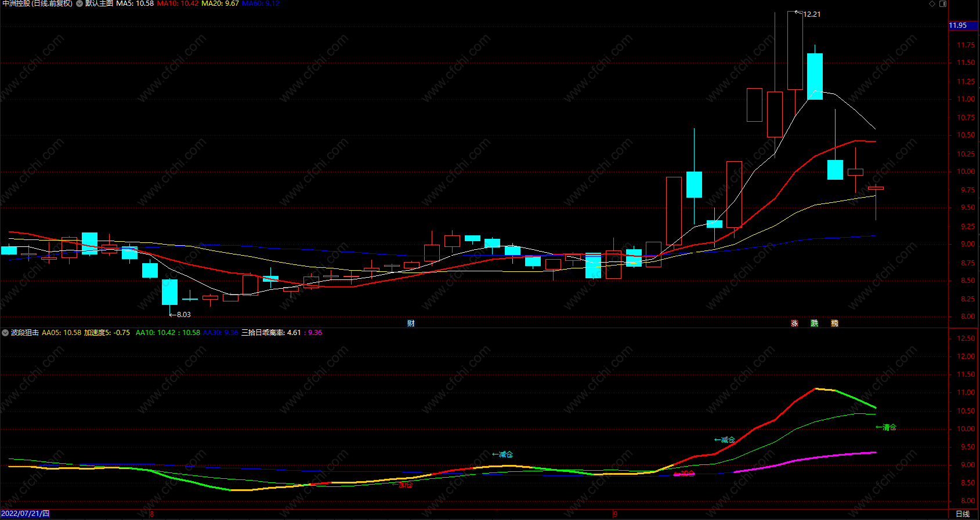Open the orange 榜 marker icon
The image size is (980, 520).
(x=835, y=323)
